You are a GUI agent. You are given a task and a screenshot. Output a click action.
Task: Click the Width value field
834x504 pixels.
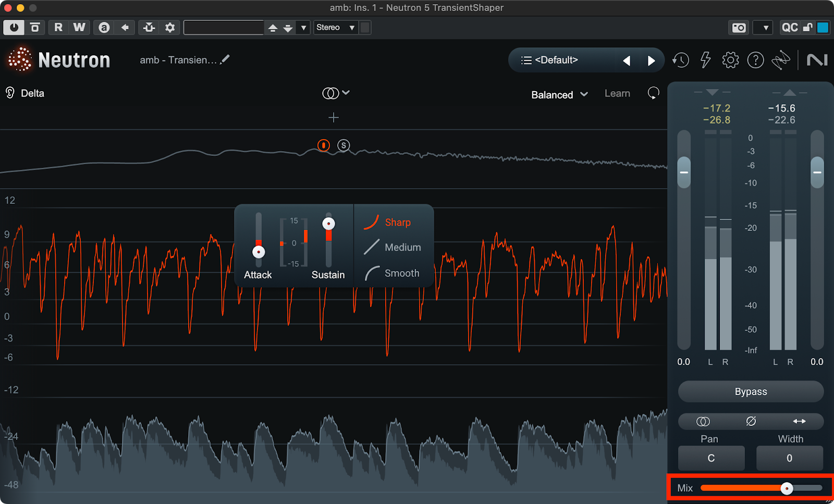[x=789, y=458]
